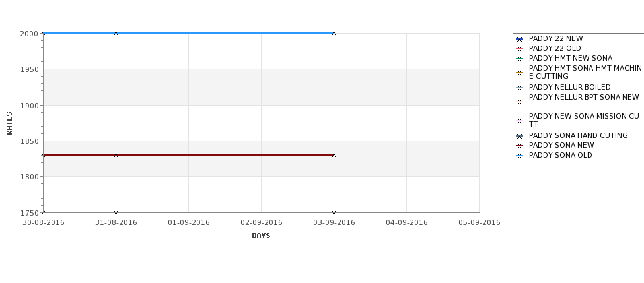Click the 2000 data point on 31-08-2016

tap(116, 33)
